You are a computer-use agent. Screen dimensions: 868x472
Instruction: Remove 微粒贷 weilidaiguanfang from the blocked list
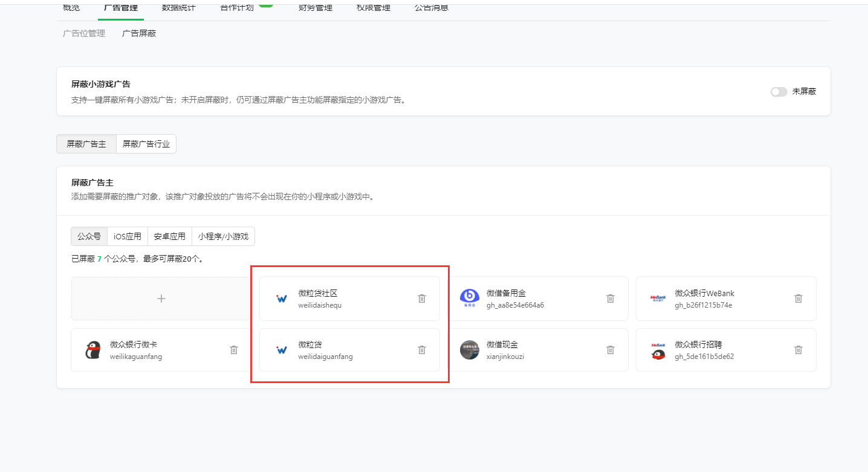click(422, 350)
